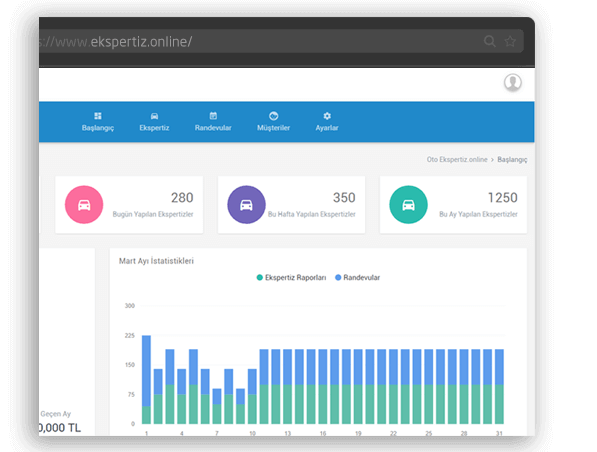This screenshot has height=452, width=597.
Task: Toggle the Randevular legend label
Action: [x=362, y=278]
